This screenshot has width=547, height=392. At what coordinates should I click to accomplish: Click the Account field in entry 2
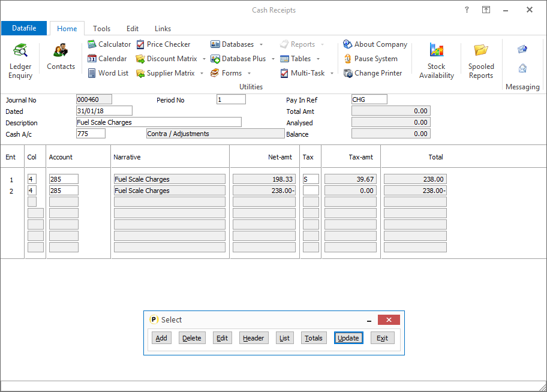64,191
